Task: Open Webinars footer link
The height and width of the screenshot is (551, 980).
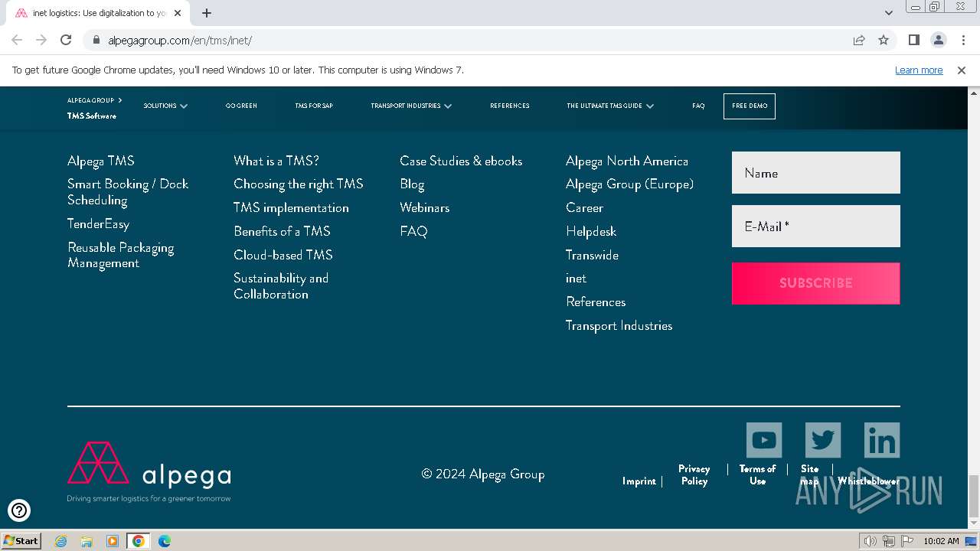Action: point(424,207)
